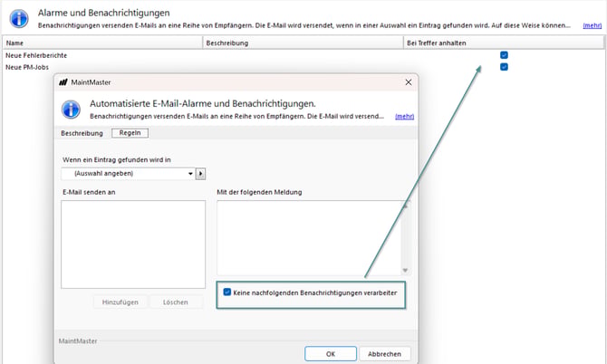Click the MaintMaster logo in the dialog title bar
Viewport: 607px width, 364px height.
point(63,82)
